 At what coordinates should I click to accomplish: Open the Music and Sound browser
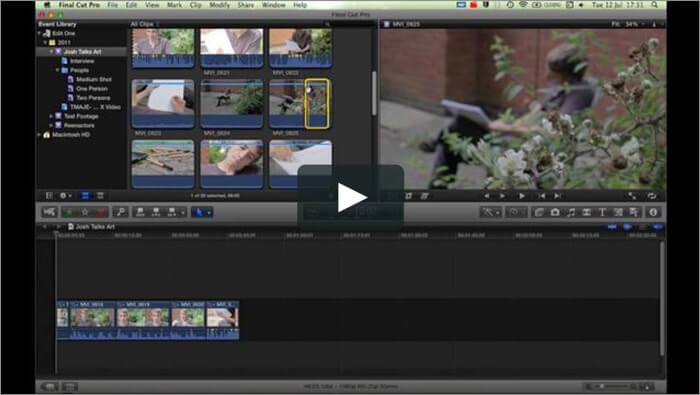[x=571, y=212]
